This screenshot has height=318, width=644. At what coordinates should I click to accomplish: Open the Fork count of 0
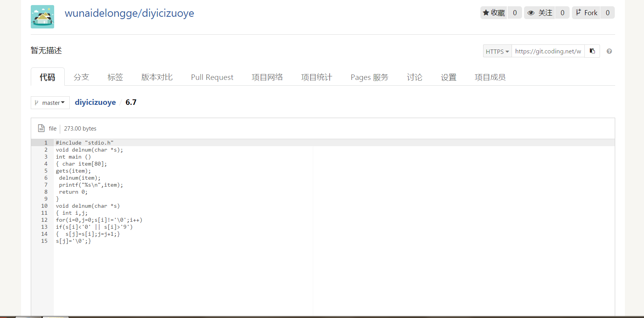pyautogui.click(x=607, y=13)
